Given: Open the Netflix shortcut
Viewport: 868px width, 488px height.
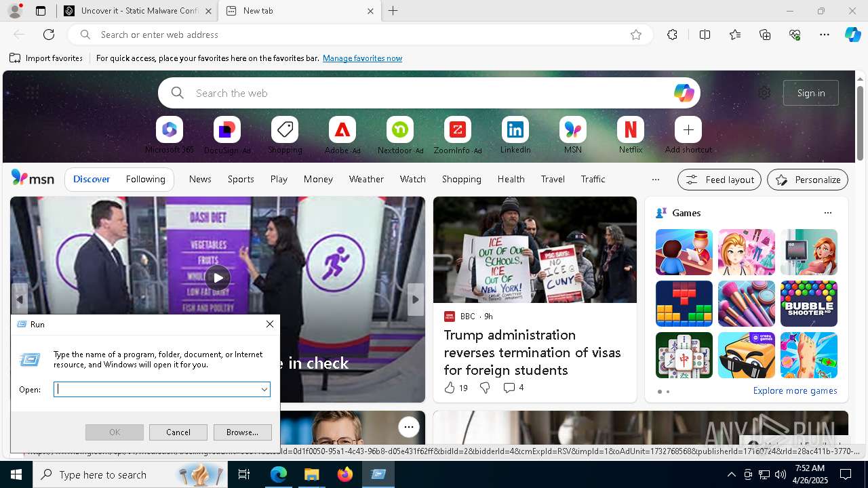Looking at the screenshot, I should coord(631,135).
